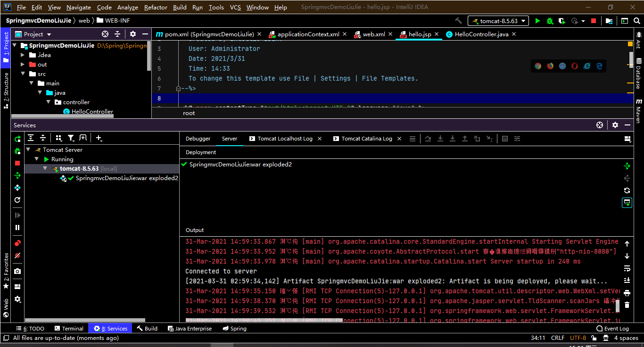644x347 pixels.
Task: Switch to HelloController.java tab
Action: click(x=482, y=34)
